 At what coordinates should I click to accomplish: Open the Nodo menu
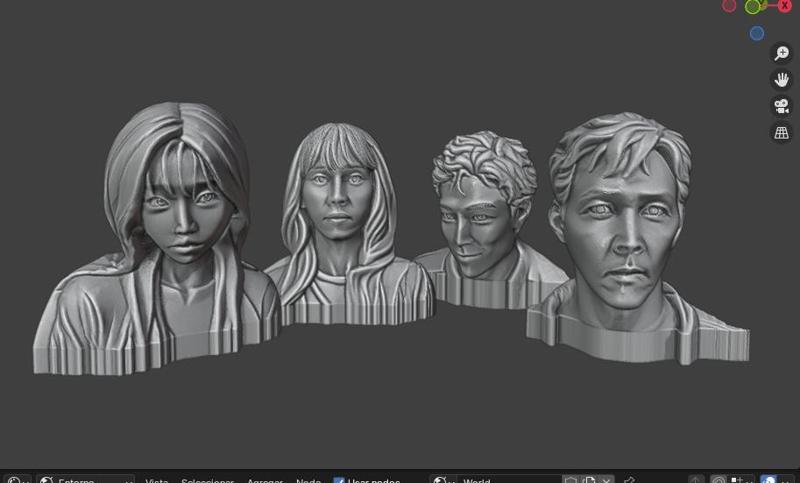[x=308, y=480]
